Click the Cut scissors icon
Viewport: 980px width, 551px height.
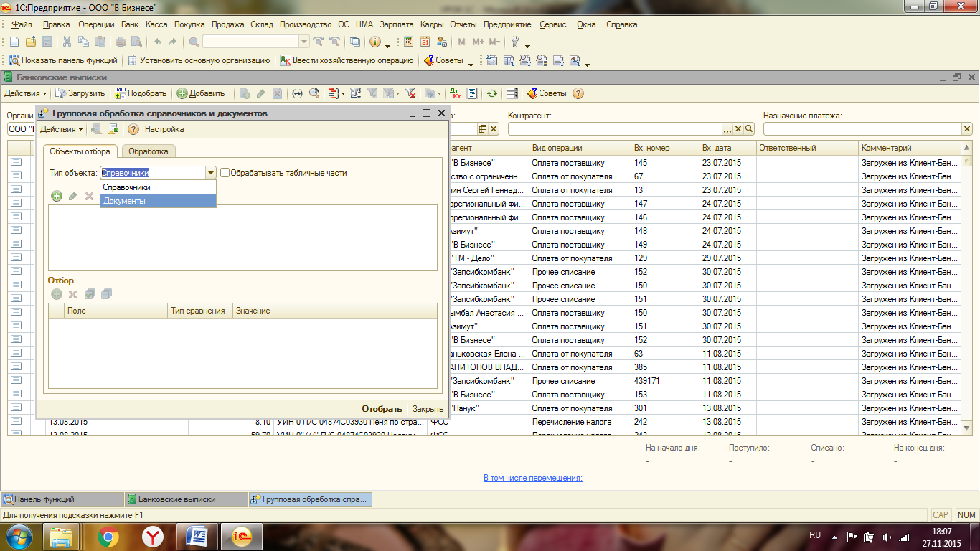click(x=67, y=42)
